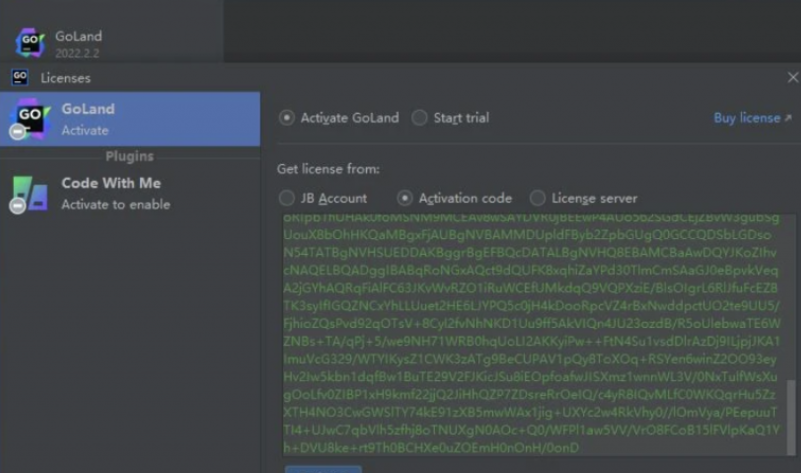Screen dimensions: 801x473
Task: Open the Buy license link
Action: coord(747,118)
